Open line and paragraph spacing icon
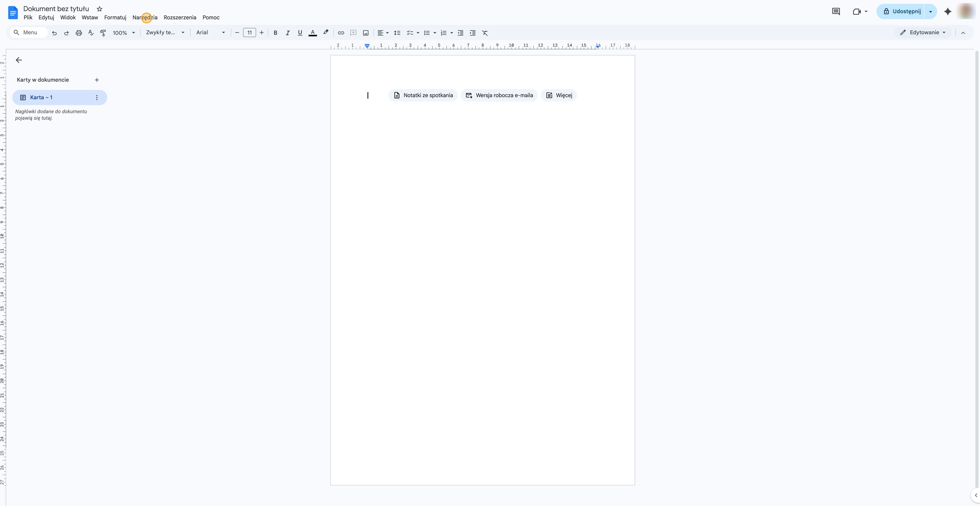This screenshot has height=506, width=980. coord(397,33)
